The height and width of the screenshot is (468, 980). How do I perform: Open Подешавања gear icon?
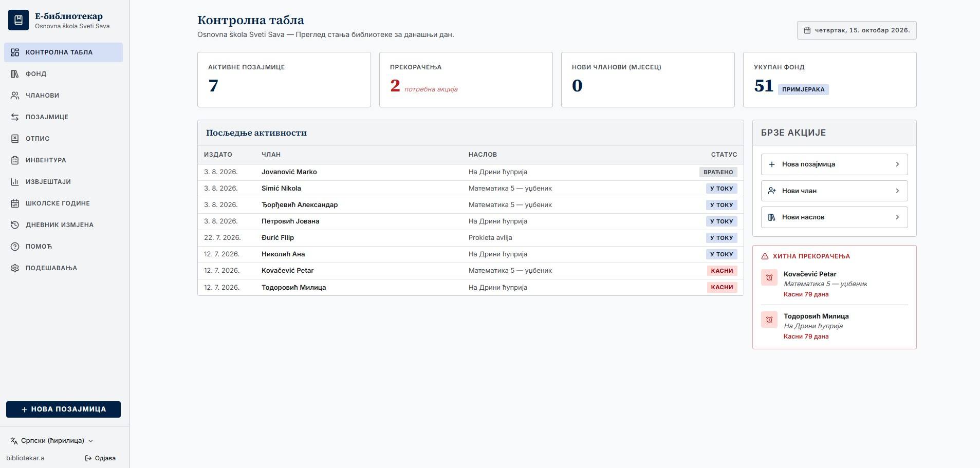pyautogui.click(x=15, y=268)
